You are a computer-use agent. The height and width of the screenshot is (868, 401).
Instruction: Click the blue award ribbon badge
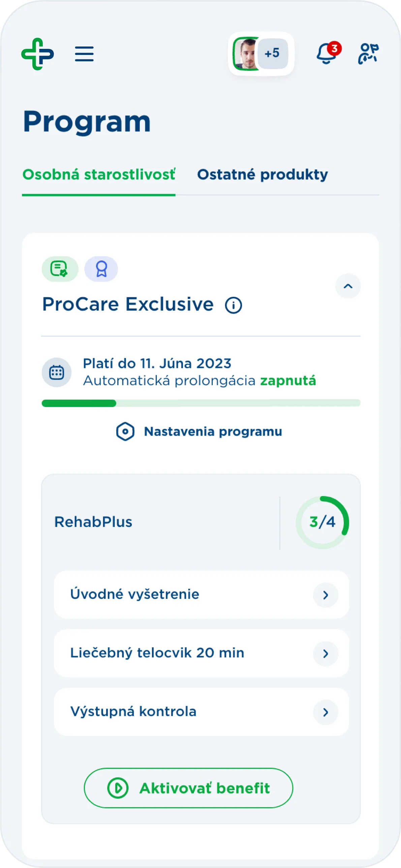101,269
